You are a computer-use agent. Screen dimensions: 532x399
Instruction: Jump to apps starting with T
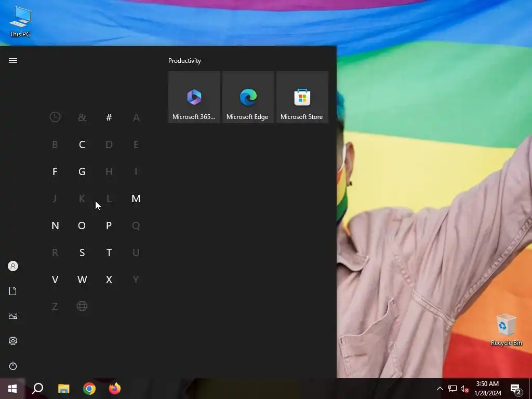click(109, 252)
